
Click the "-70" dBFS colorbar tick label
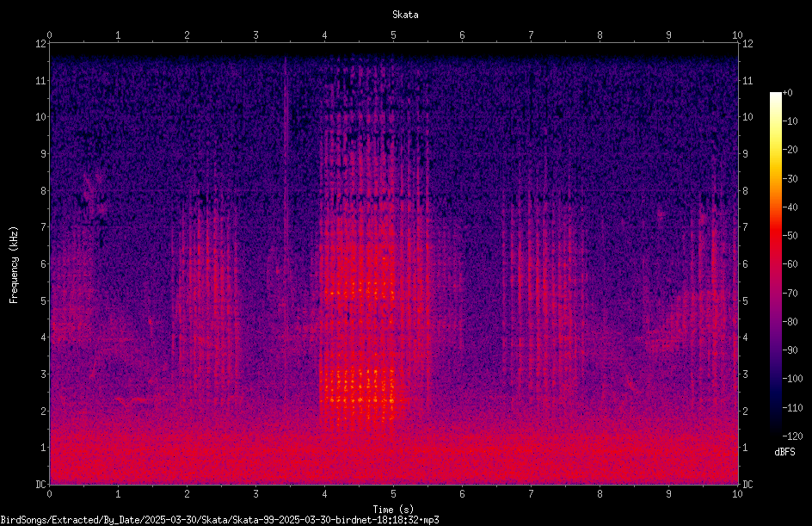click(x=790, y=294)
